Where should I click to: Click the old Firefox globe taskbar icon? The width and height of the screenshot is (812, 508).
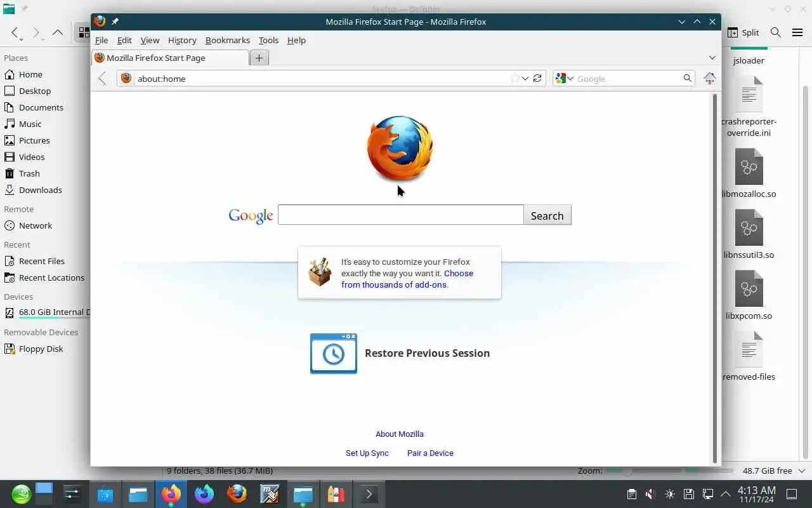point(237,494)
